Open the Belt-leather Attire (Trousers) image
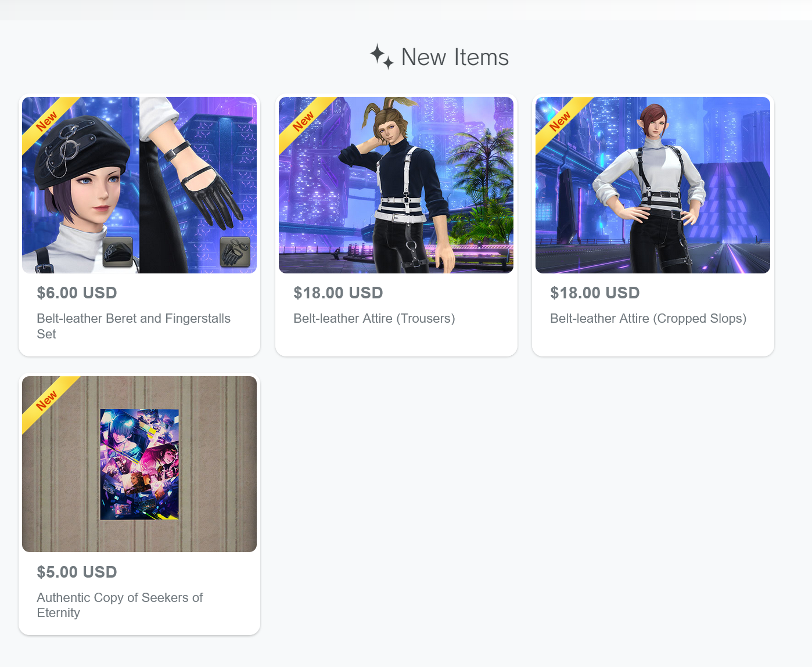This screenshot has width=812, height=667. click(396, 185)
